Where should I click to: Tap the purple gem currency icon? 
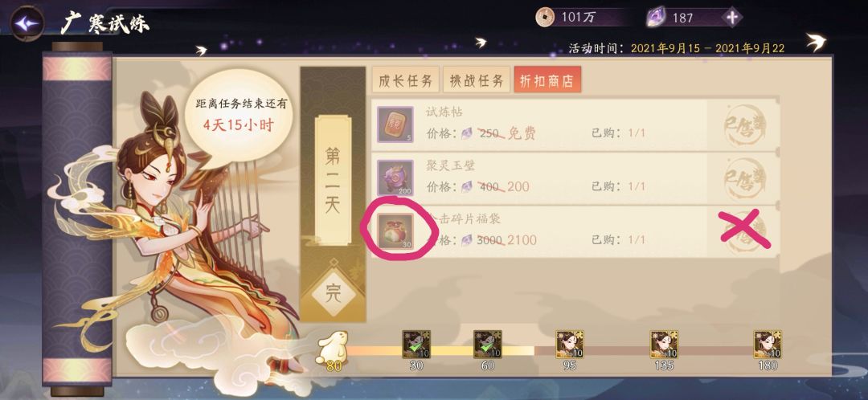tap(656, 18)
